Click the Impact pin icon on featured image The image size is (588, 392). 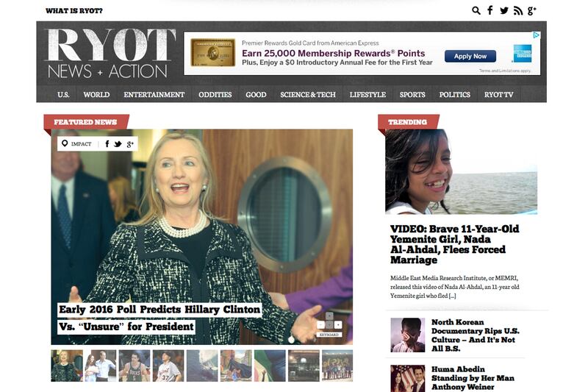point(65,143)
